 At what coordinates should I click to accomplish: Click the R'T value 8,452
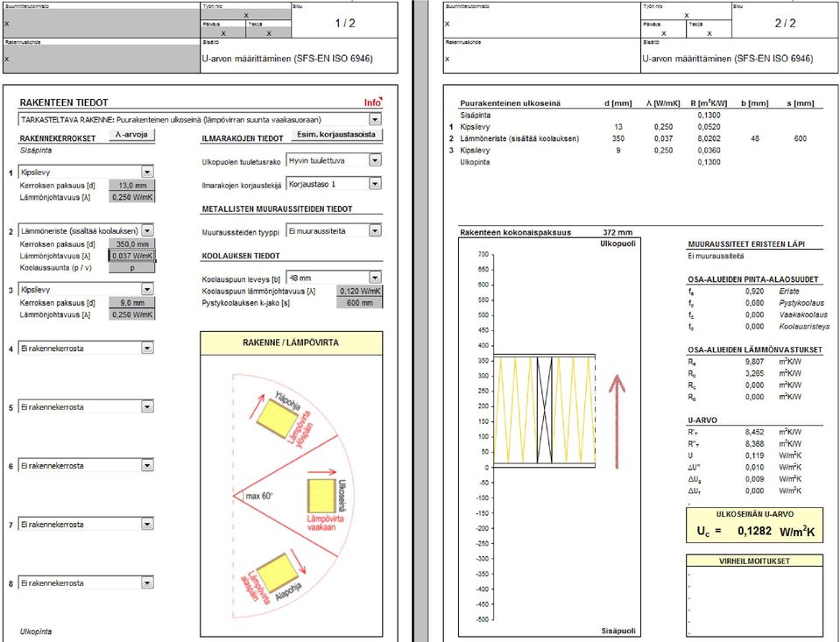tap(754, 432)
